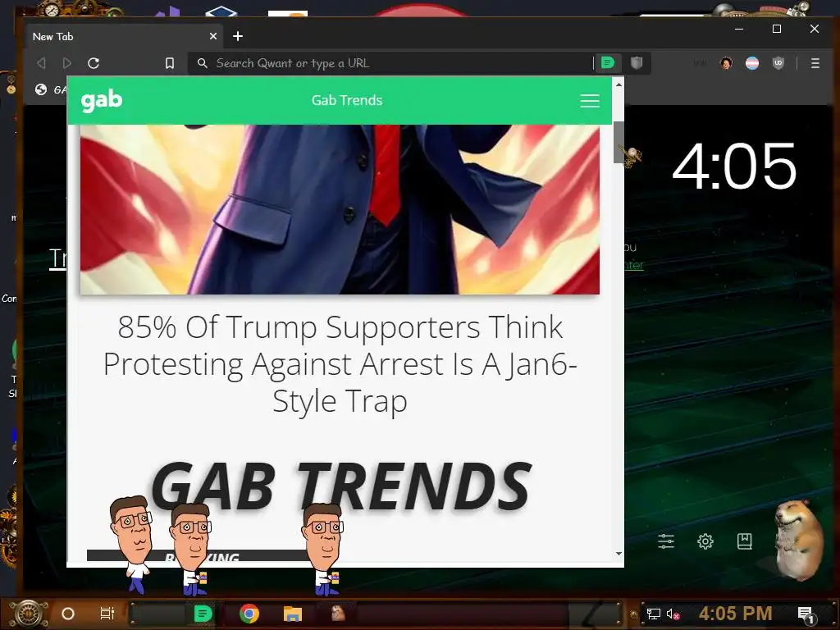Open File Explorer from taskbar
Image resolution: width=840 pixels, height=630 pixels.
tap(293, 614)
